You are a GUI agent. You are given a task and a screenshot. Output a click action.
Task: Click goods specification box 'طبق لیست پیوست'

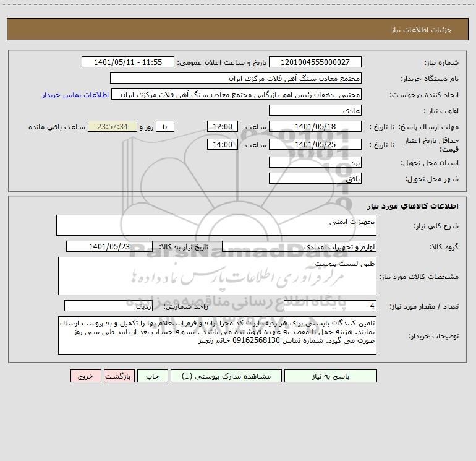[217, 276]
